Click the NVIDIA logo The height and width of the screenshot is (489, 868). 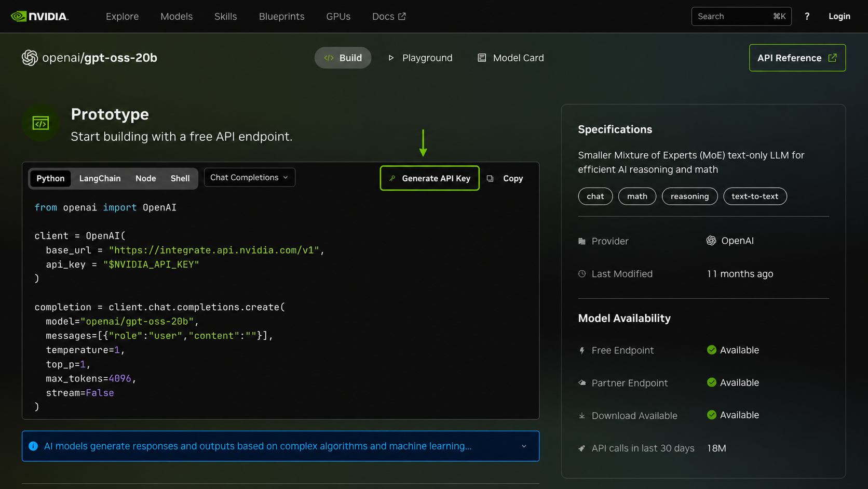39,16
